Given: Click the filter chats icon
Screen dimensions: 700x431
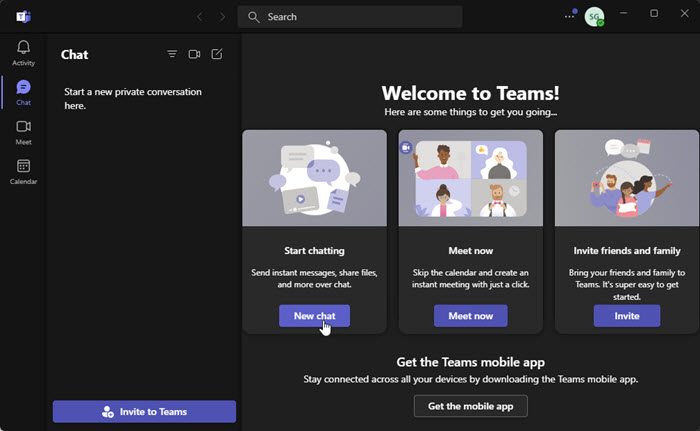Looking at the screenshot, I should [x=172, y=55].
